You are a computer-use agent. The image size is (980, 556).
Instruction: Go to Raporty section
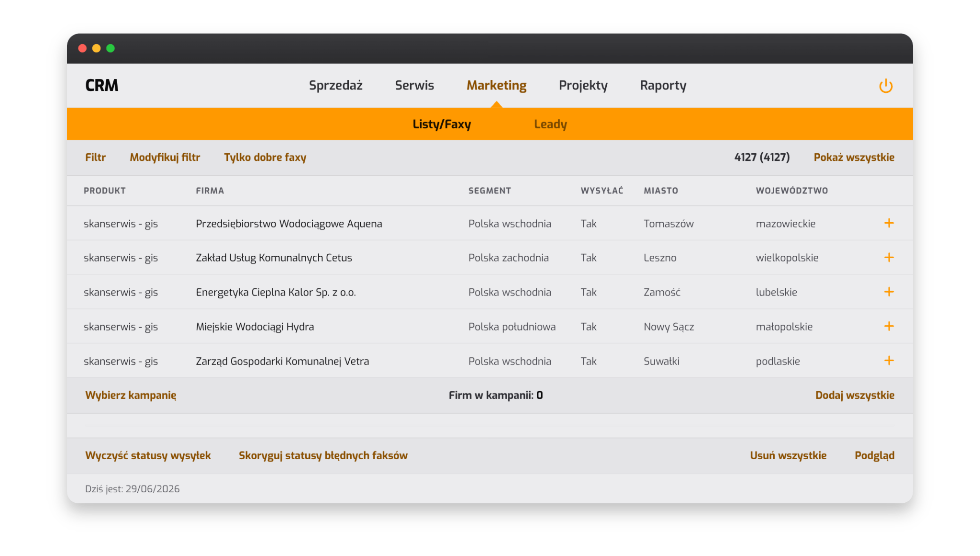(x=663, y=85)
